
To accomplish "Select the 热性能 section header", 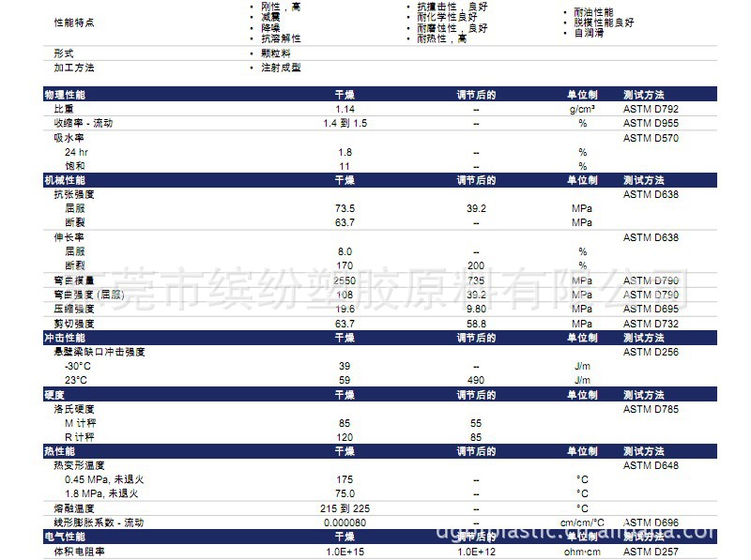I will coord(59,451).
